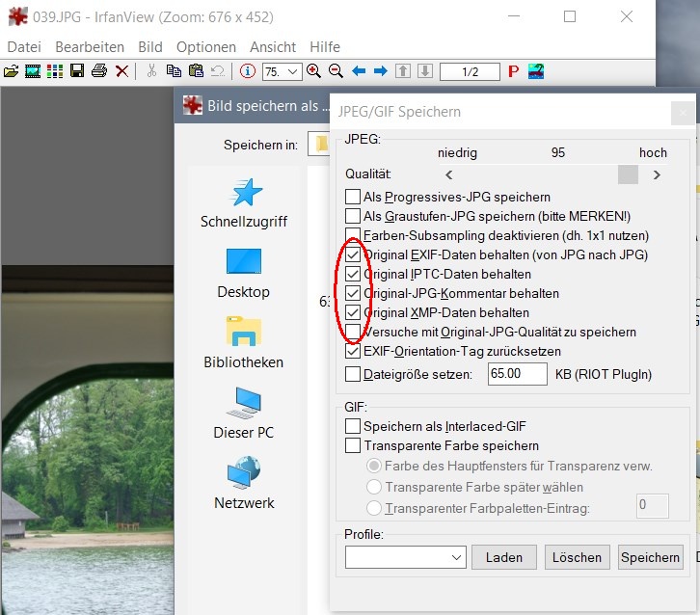Open the Ansicht menu
The height and width of the screenshot is (615, 700).
273,46
